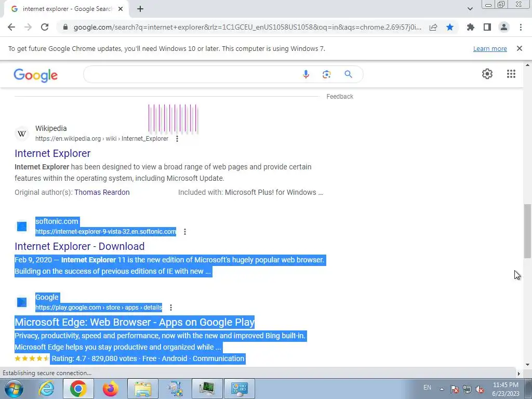
Task: Open the Chrome side panel
Action: pyautogui.click(x=487, y=27)
